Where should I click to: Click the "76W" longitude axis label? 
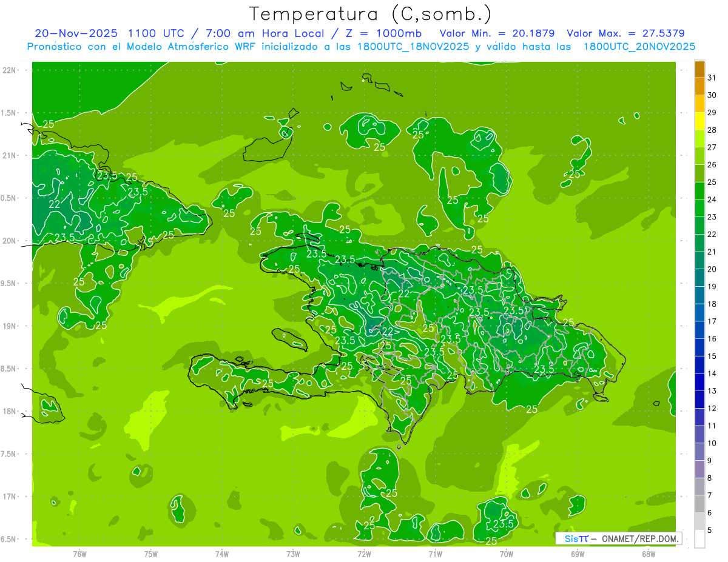pos(79,554)
